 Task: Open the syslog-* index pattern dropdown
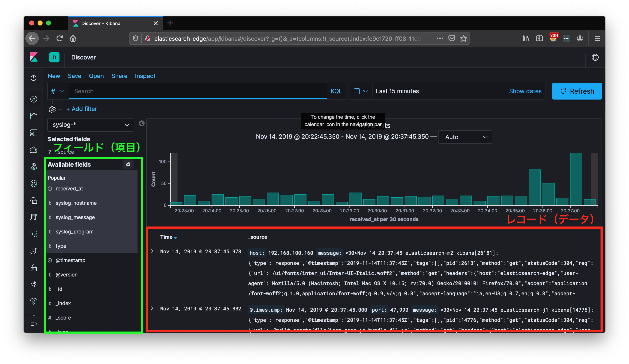91,125
